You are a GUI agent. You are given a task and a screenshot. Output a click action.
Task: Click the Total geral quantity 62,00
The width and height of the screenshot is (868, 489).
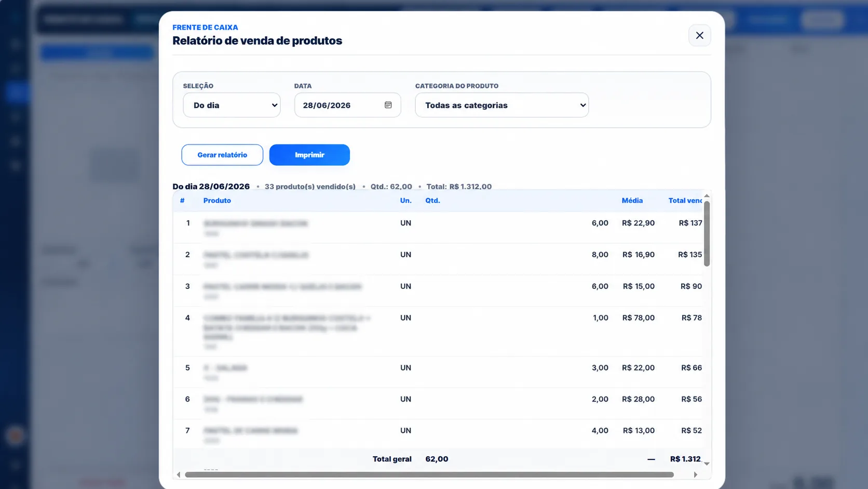tap(437, 459)
